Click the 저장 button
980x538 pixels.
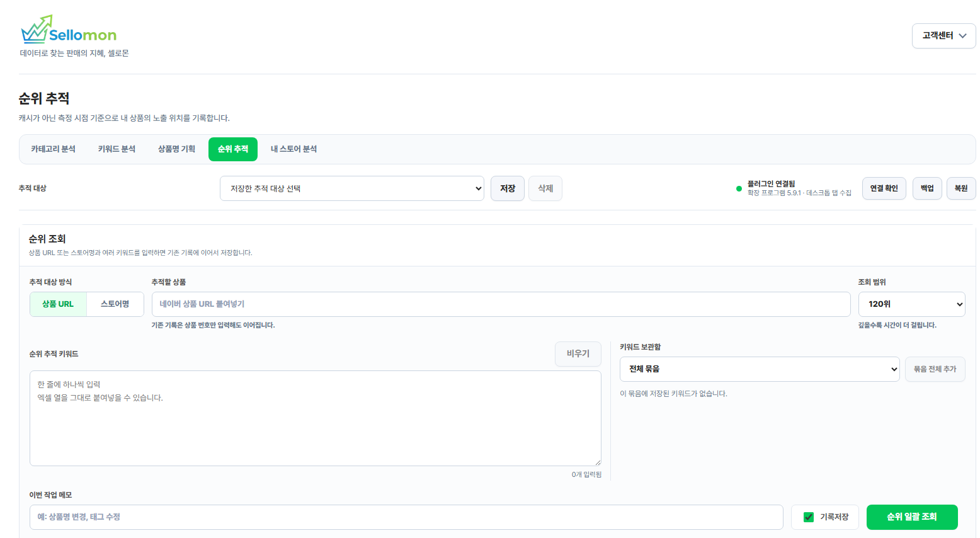(508, 188)
